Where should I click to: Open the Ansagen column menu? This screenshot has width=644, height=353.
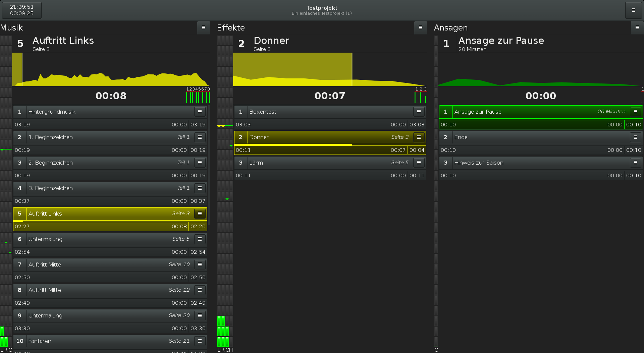pyautogui.click(x=637, y=28)
